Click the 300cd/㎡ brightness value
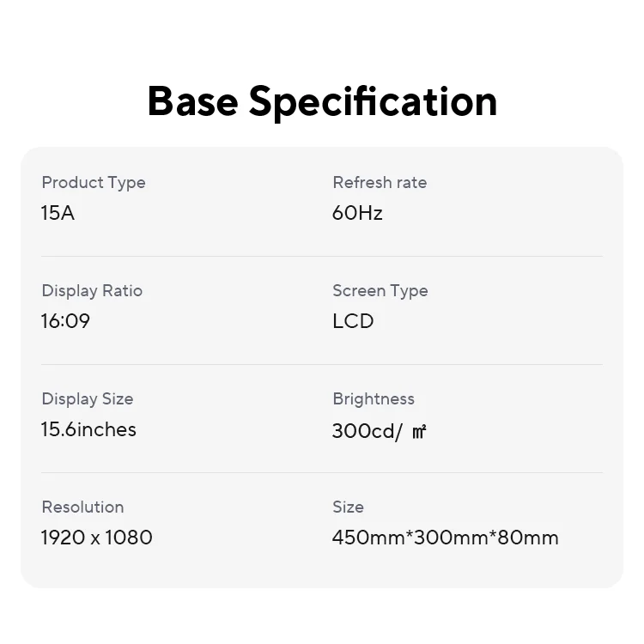 pos(379,431)
